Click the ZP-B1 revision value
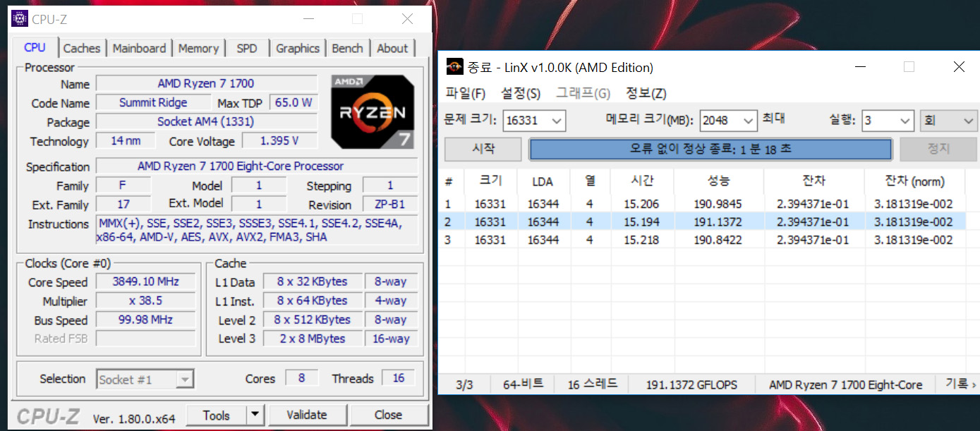This screenshot has width=980, height=431. tap(390, 205)
